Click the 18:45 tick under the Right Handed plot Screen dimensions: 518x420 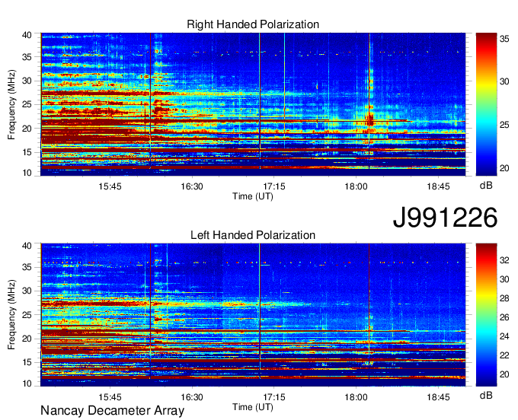click(438, 186)
